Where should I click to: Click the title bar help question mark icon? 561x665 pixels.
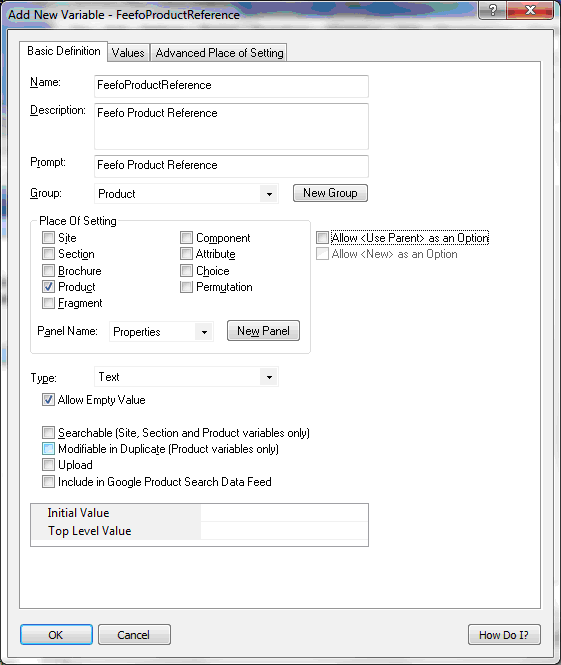point(492,10)
